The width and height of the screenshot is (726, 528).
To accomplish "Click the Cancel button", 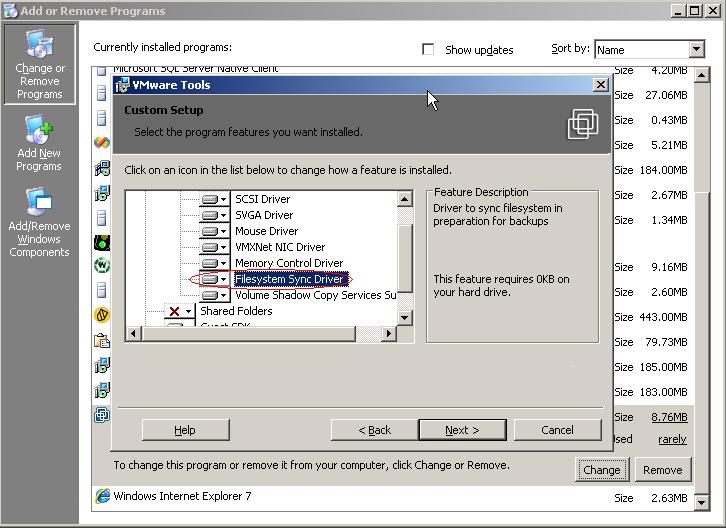I will [x=557, y=430].
